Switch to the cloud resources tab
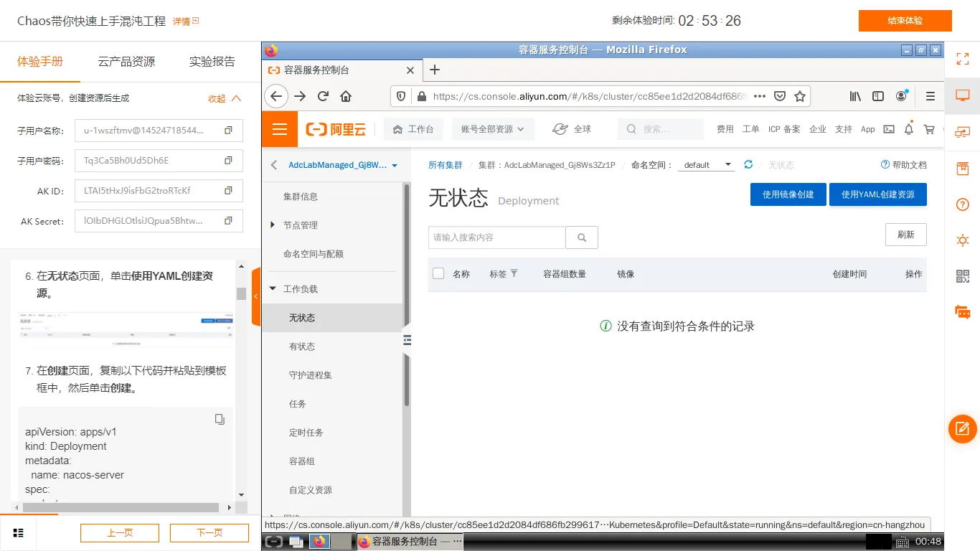Screen dimensions: 980x551 point(126,62)
